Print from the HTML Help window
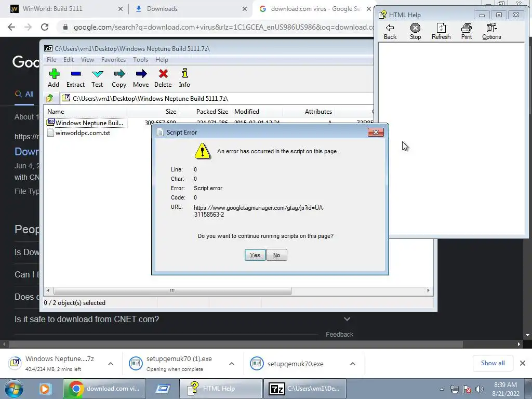Screen dimensions: 532x399 467,32
